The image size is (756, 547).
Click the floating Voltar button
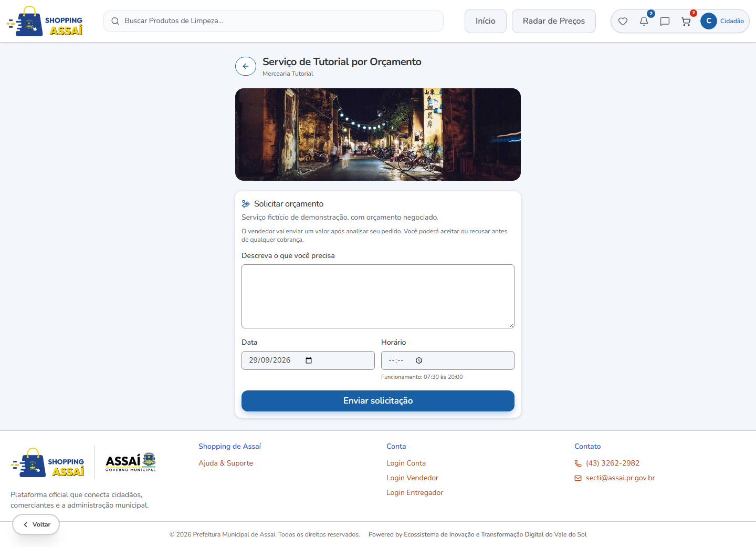pos(36,524)
